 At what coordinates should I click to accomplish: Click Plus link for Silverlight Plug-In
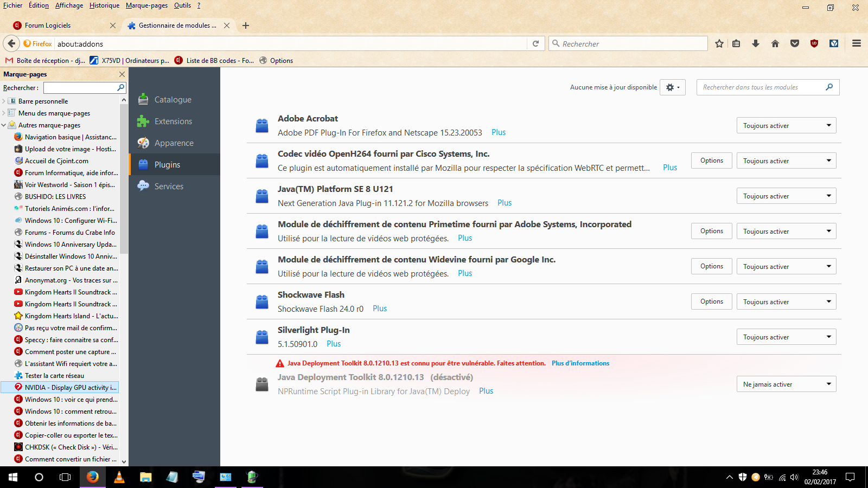pos(334,344)
